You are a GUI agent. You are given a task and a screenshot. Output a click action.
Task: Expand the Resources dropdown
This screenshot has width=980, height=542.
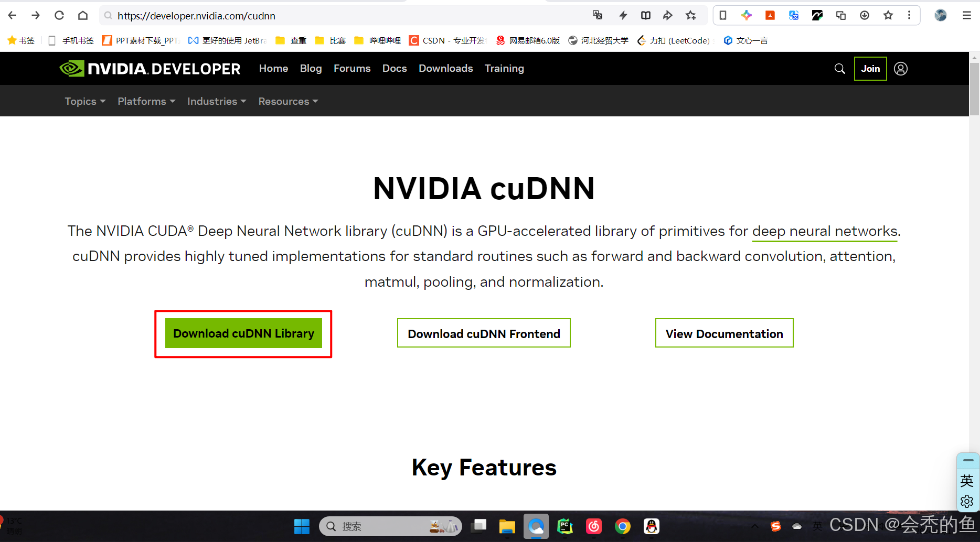coord(288,101)
